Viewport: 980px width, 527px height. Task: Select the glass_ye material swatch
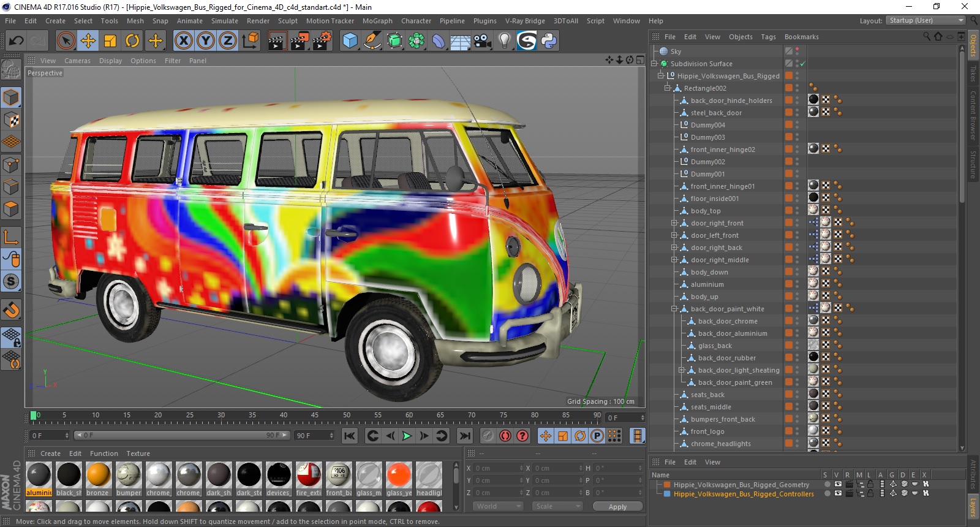coord(399,479)
